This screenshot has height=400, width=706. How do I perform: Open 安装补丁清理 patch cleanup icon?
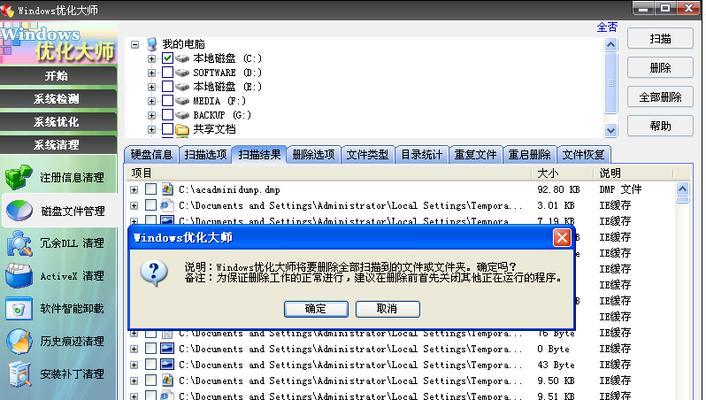click(19, 374)
